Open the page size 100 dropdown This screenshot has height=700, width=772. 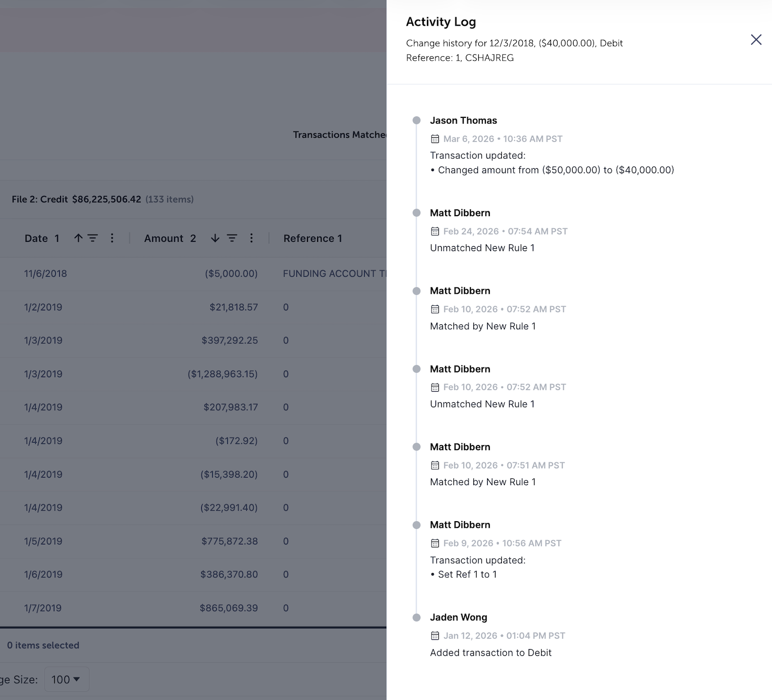(66, 680)
